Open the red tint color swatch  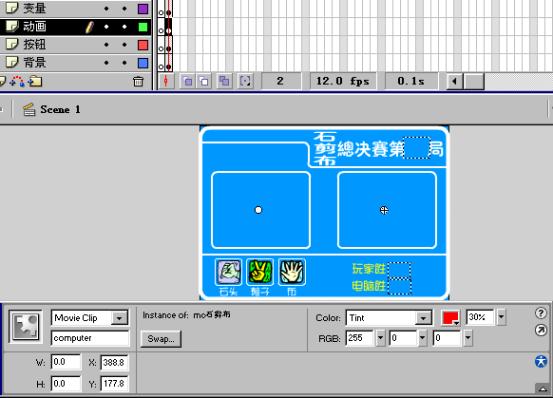click(450, 318)
